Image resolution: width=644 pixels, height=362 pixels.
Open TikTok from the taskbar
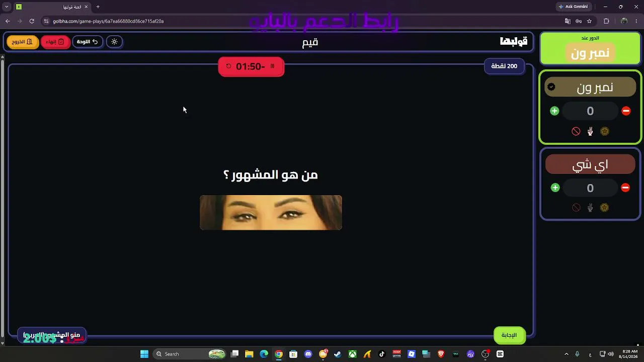pos(382,354)
